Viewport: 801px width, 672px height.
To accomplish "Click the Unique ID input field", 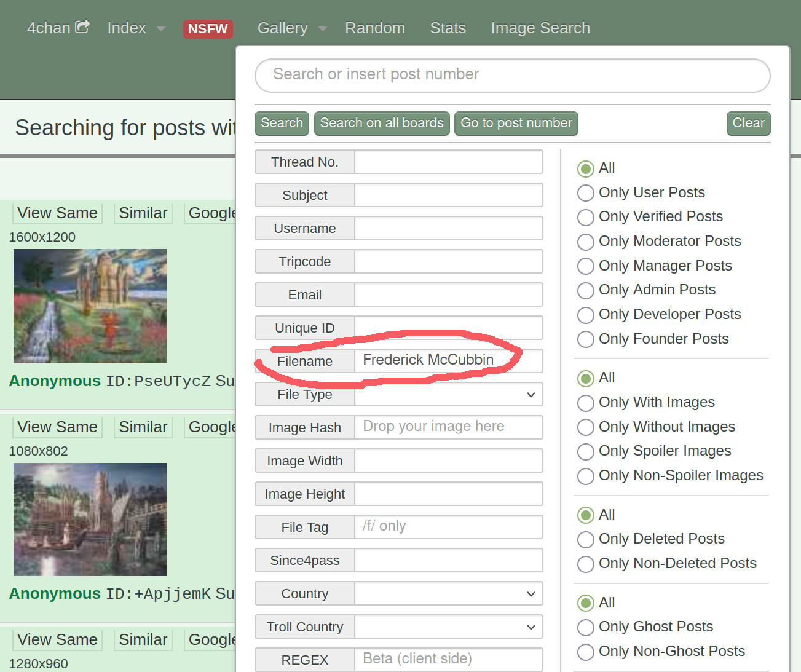I will click(449, 328).
